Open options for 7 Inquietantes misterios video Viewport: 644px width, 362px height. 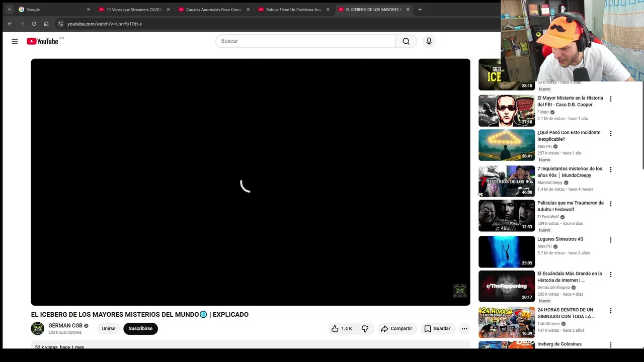tap(611, 170)
